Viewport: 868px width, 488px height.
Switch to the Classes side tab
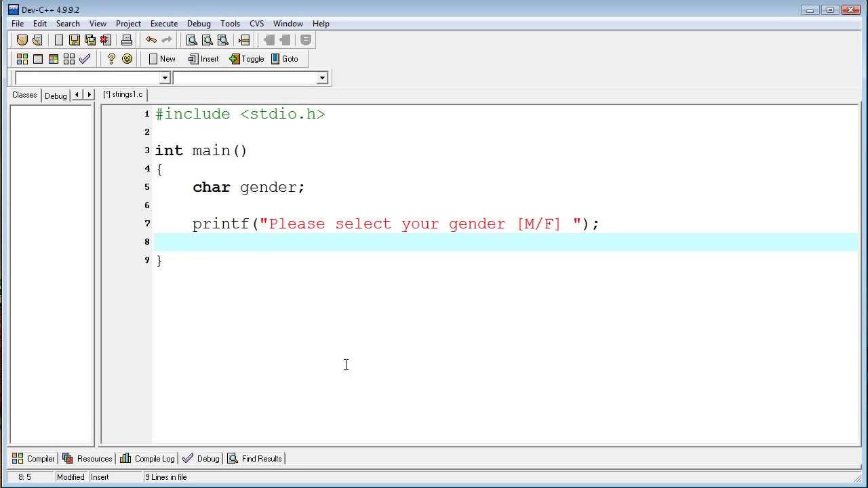pyautogui.click(x=24, y=95)
